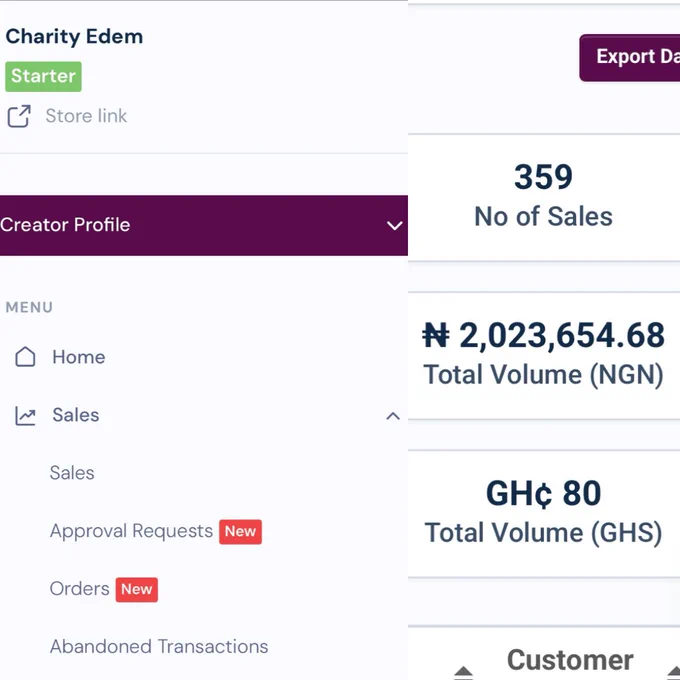The height and width of the screenshot is (680, 680).
Task: Open the Creator Profile selector
Action: [x=204, y=225]
